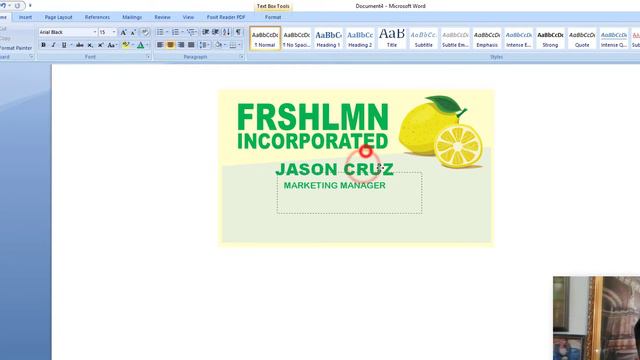The image size is (640, 360).
Task: Click the Change Case icon
Action: pyautogui.click(x=111, y=45)
